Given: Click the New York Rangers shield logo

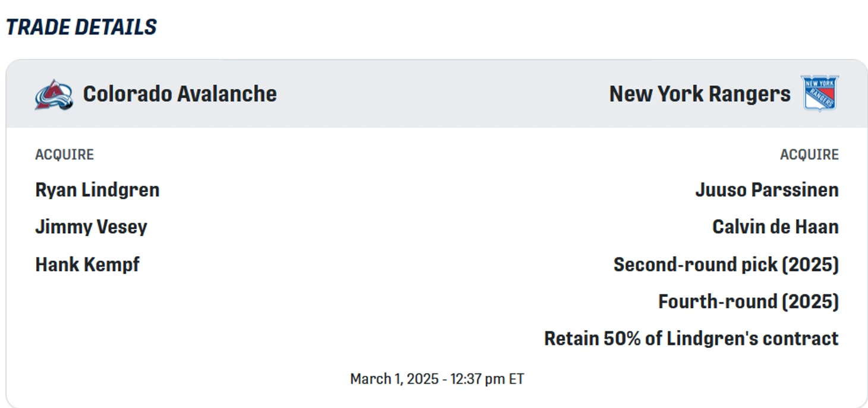Looking at the screenshot, I should (x=820, y=93).
